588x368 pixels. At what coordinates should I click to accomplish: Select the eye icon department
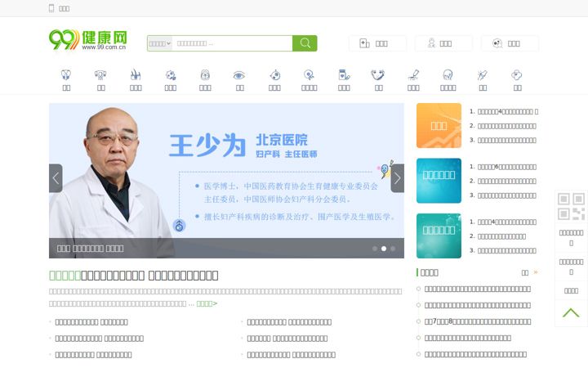pyautogui.click(x=239, y=80)
